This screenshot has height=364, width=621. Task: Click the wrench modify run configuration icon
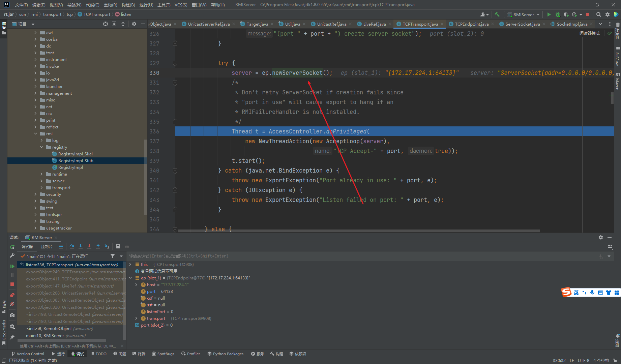[12, 255]
